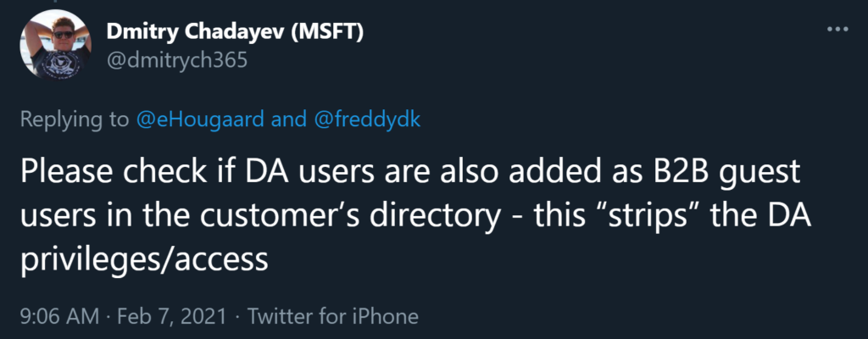Click the word "and" between the mentions
Viewport: 868px width, 339px height.
[289, 119]
